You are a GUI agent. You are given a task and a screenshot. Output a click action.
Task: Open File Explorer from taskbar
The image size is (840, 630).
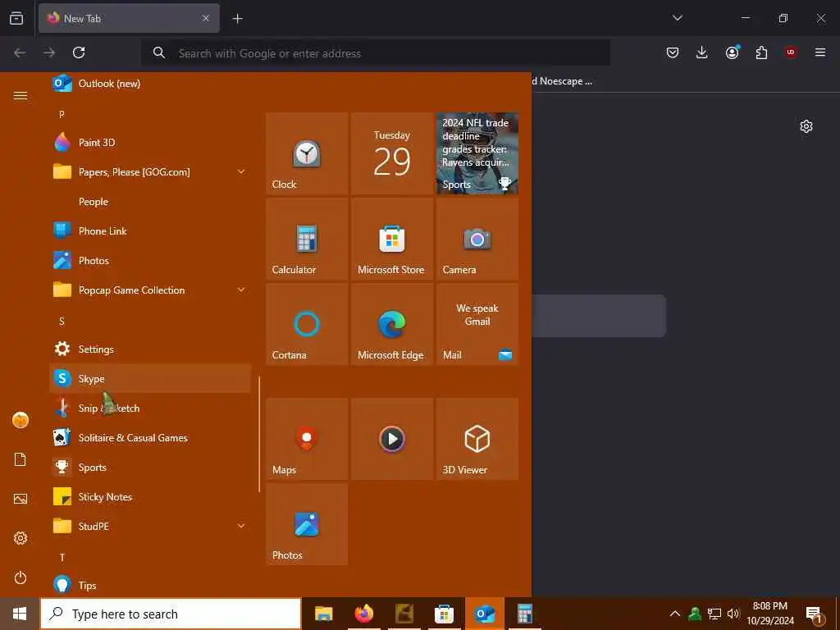[323, 614]
